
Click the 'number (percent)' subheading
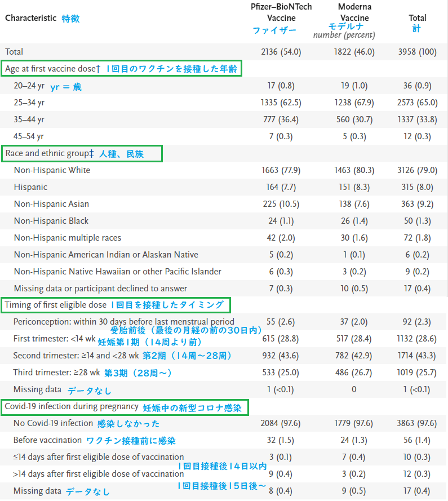click(344, 35)
